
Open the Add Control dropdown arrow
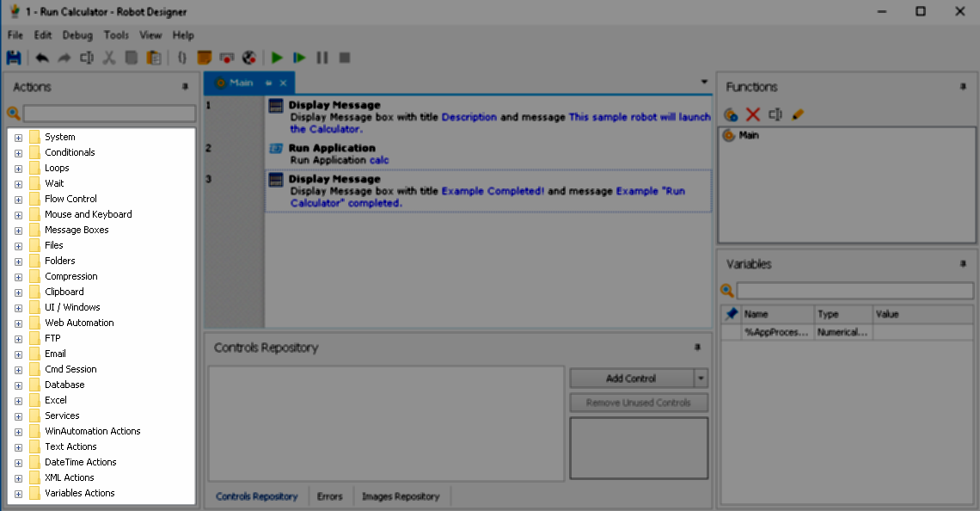[701, 379]
